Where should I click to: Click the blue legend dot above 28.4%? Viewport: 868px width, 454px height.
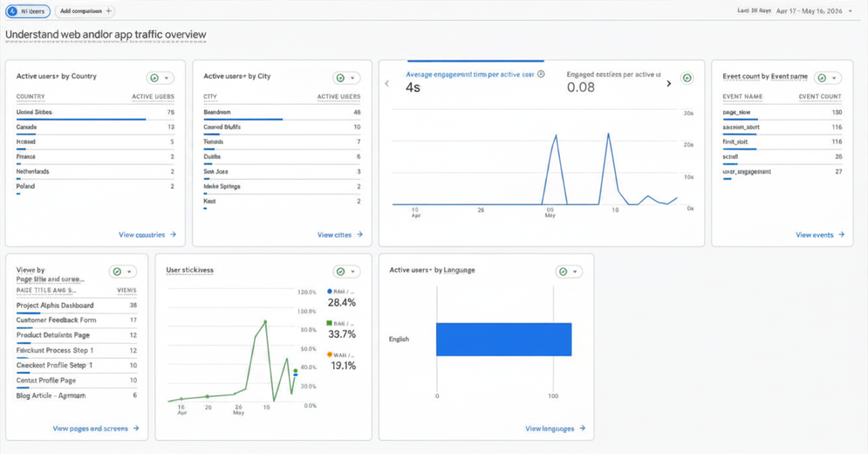[330, 291]
